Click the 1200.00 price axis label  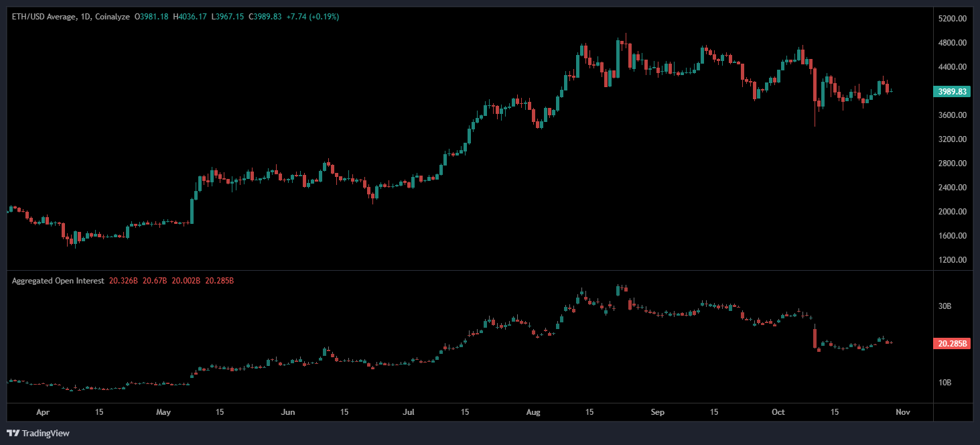pyautogui.click(x=953, y=260)
